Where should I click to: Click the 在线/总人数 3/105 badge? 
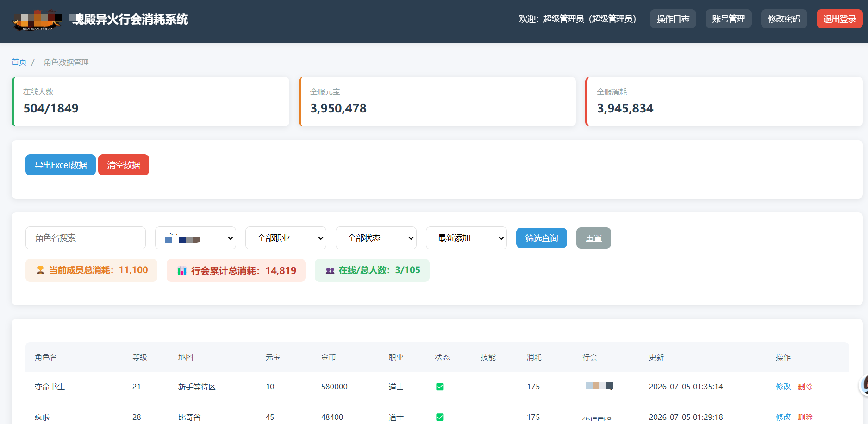pos(372,270)
